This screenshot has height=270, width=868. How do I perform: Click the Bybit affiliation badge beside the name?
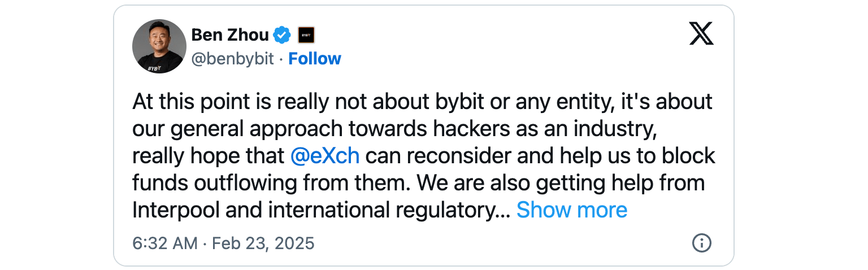click(x=306, y=35)
